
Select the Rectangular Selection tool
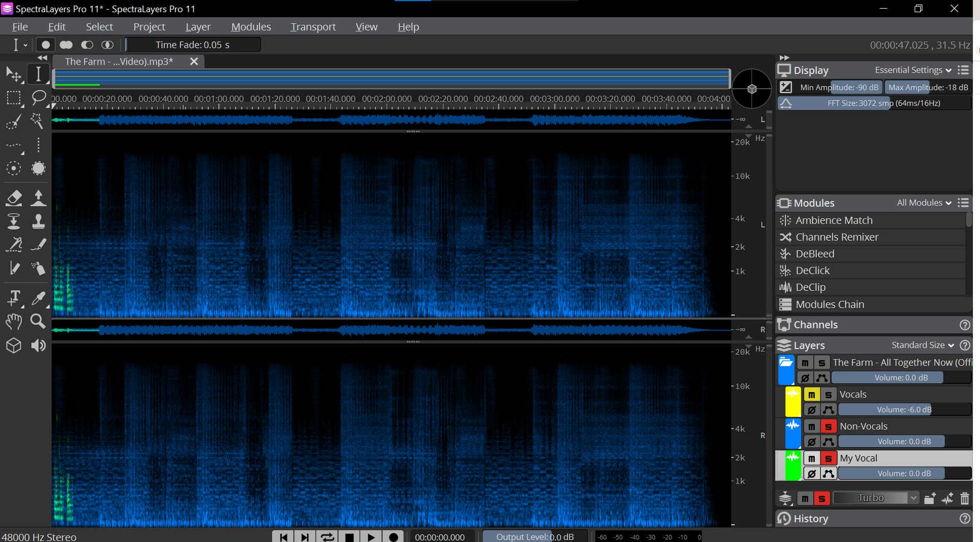(x=13, y=97)
